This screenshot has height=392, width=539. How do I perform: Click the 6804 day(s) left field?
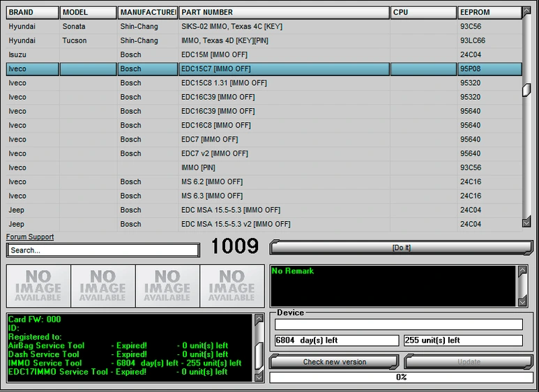coord(337,340)
